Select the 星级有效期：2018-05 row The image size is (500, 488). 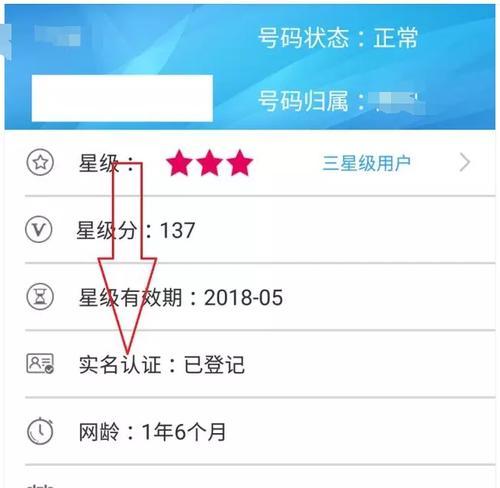tap(260, 297)
